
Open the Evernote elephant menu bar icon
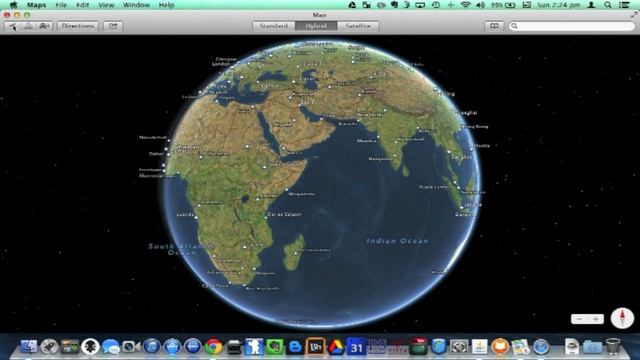394,5
